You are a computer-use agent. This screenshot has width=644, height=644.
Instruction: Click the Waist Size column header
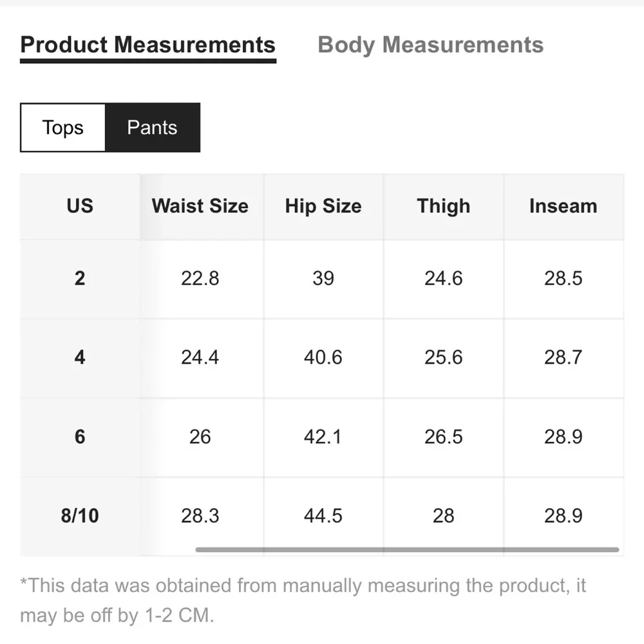[200, 206]
